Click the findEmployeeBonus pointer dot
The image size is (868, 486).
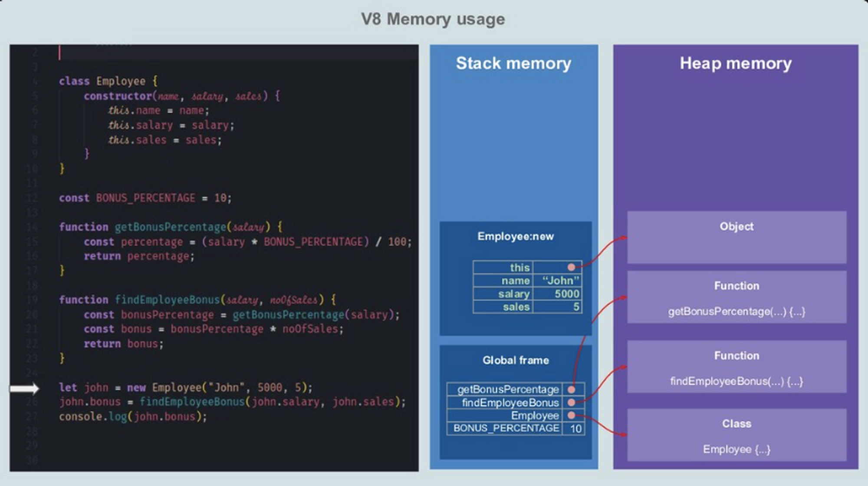tap(571, 403)
